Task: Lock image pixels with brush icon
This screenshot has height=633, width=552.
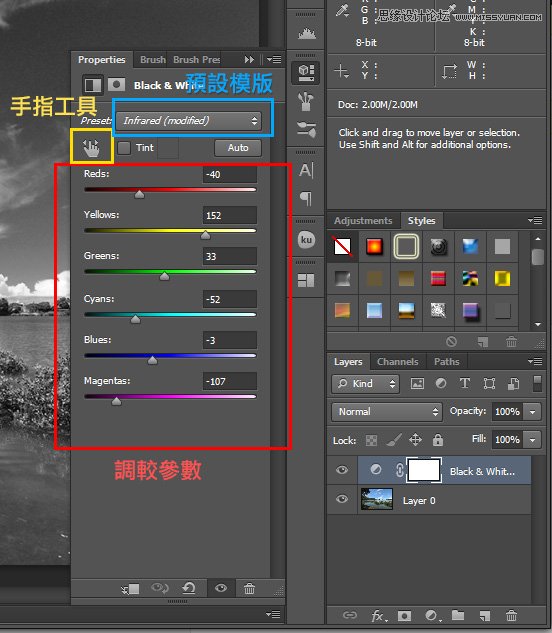Action: point(394,440)
